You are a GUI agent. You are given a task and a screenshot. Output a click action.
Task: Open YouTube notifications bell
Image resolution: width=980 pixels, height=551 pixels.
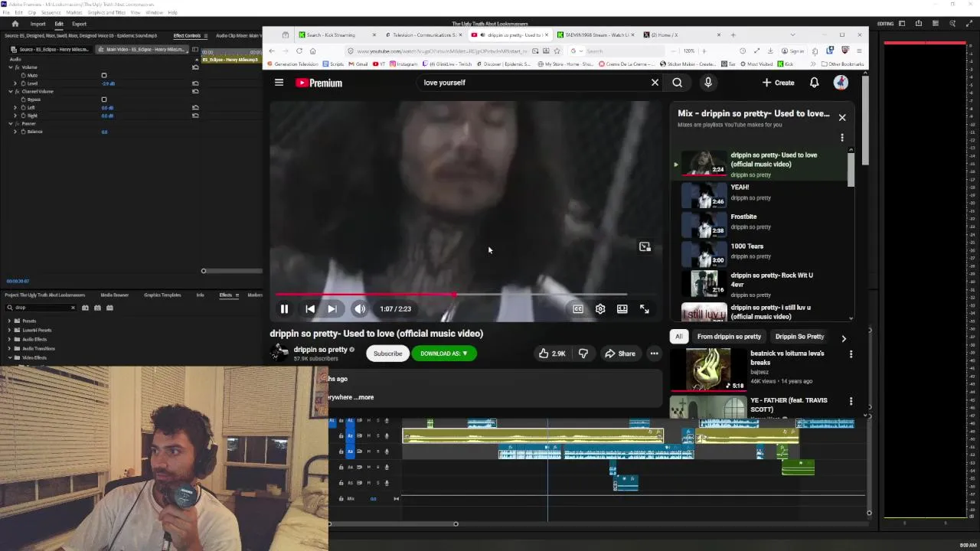click(815, 83)
